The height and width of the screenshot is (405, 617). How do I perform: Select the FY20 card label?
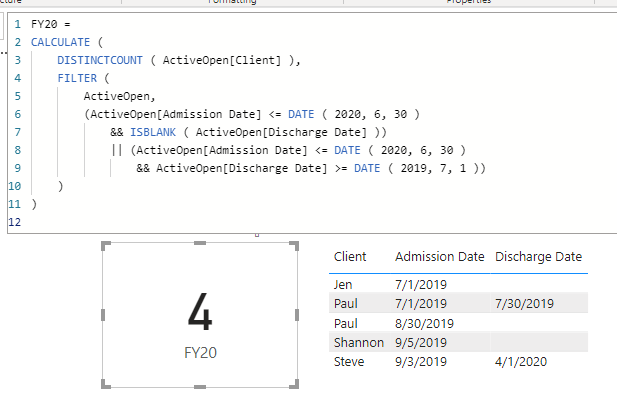tap(200, 353)
